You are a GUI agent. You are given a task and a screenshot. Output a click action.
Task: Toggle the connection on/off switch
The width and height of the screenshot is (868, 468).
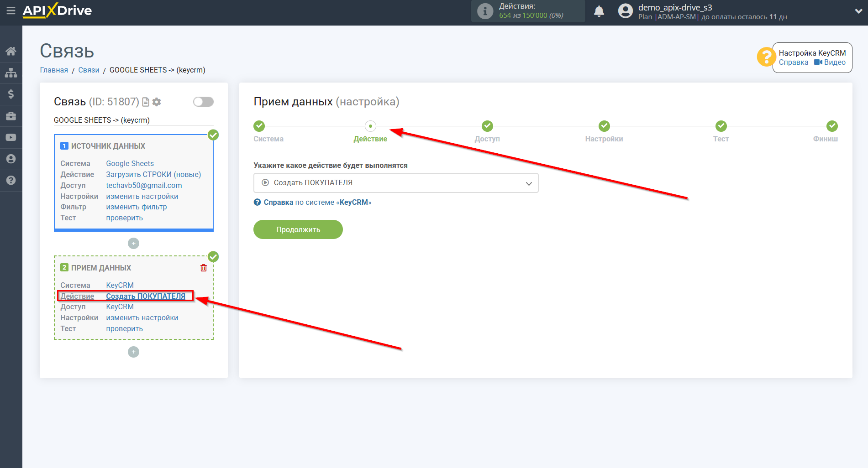203,102
